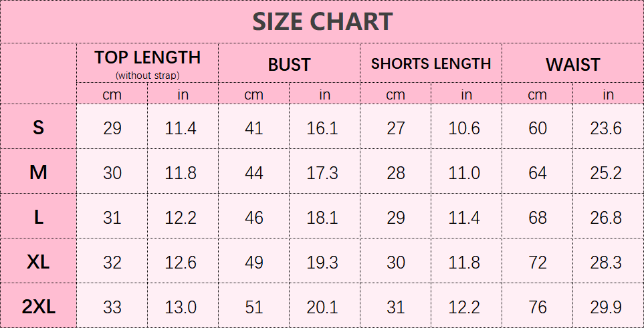
Task: Click the XL size row label
Action: point(38,262)
